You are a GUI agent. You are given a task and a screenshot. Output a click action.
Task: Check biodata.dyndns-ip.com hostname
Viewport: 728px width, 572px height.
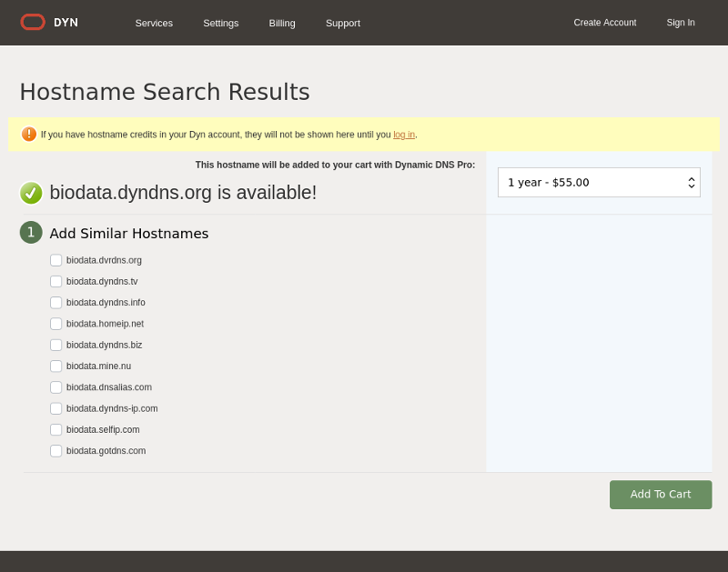tap(56, 408)
